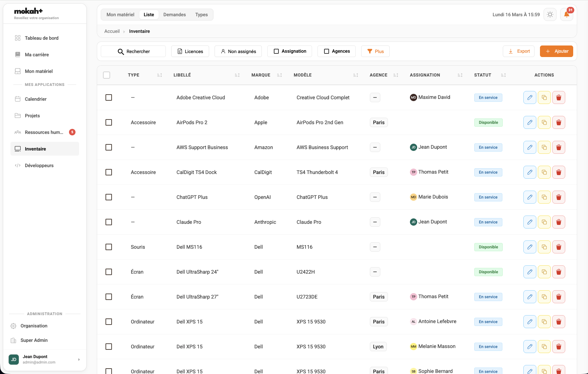Open Calendrier in the sidebar
The width and height of the screenshot is (588, 374).
[36, 99]
